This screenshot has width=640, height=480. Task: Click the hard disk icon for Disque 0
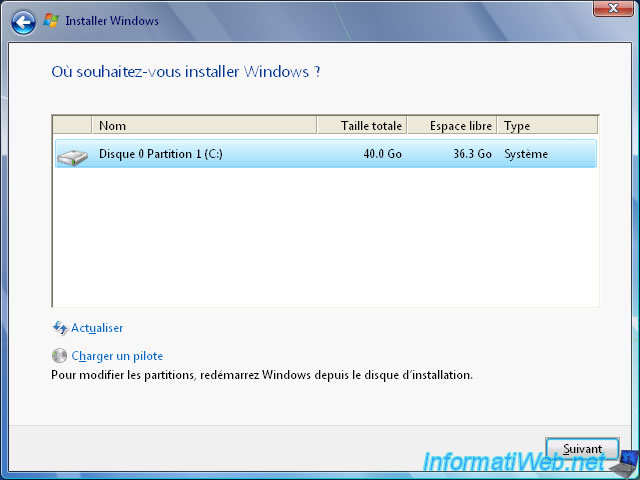click(72, 157)
